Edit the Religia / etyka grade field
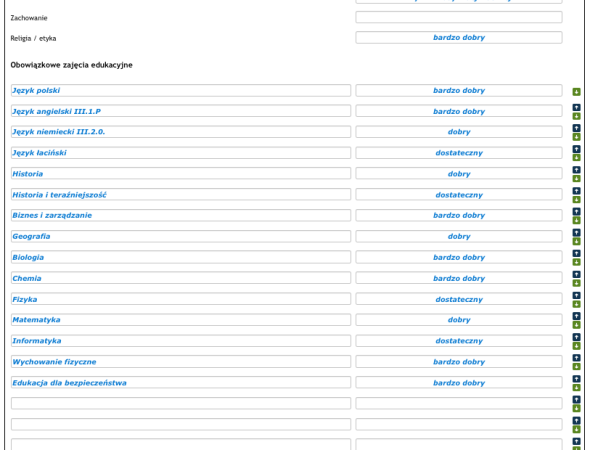Viewport: 590px width, 450px height. [x=459, y=38]
